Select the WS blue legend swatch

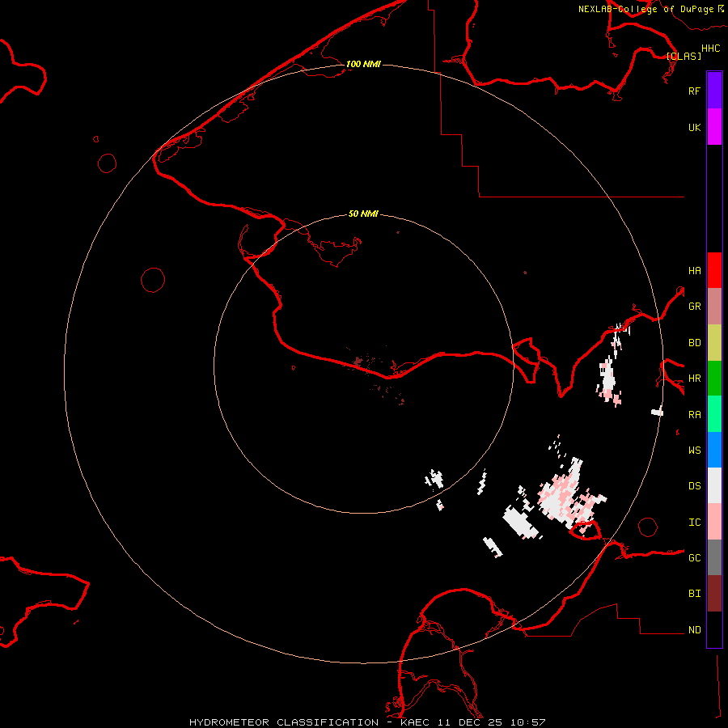[x=714, y=450]
